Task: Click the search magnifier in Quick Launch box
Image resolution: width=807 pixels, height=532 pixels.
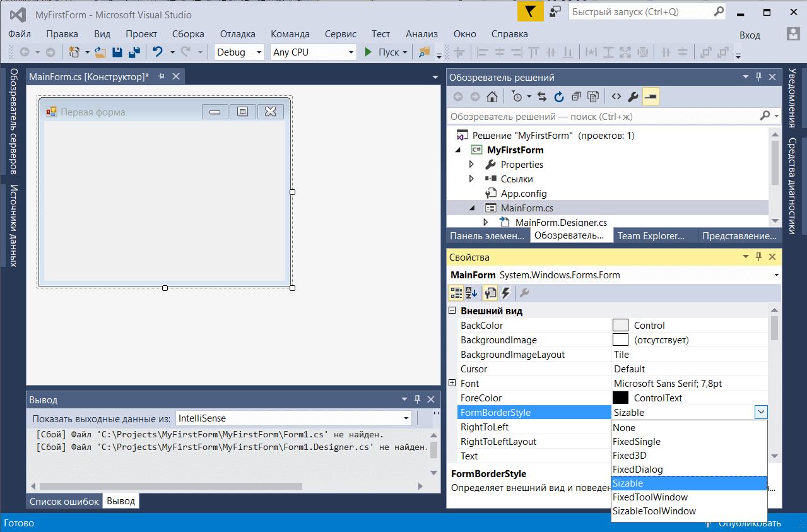Action: coord(719,11)
